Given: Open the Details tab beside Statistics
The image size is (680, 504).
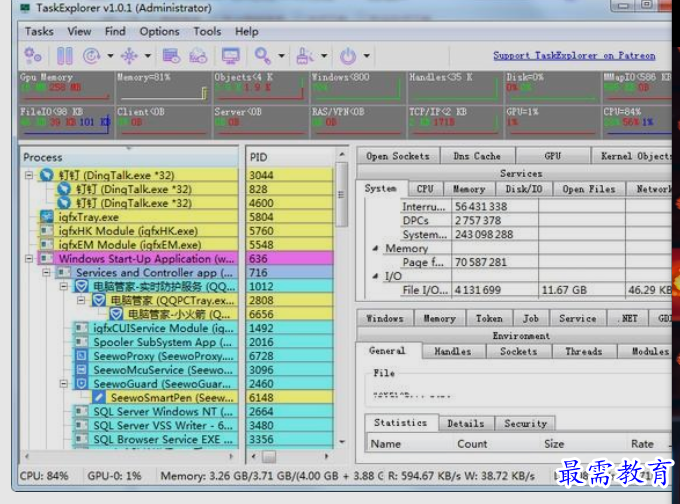Looking at the screenshot, I should (466, 423).
